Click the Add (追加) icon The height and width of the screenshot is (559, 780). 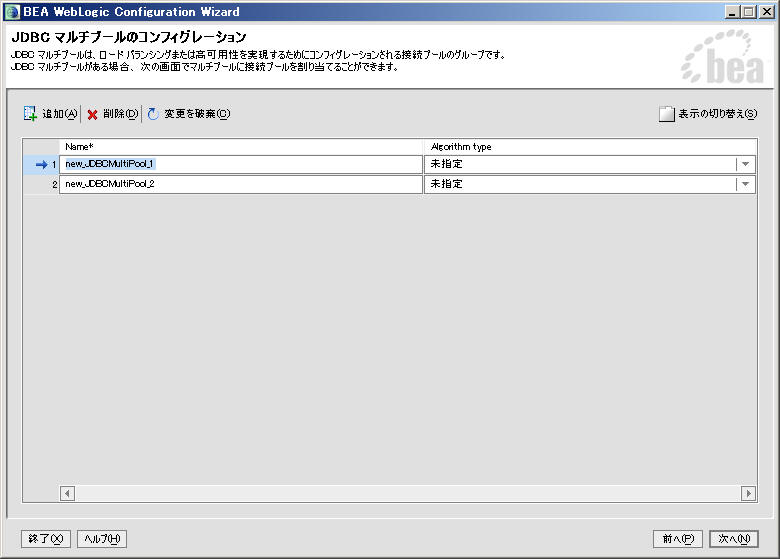tap(30, 114)
